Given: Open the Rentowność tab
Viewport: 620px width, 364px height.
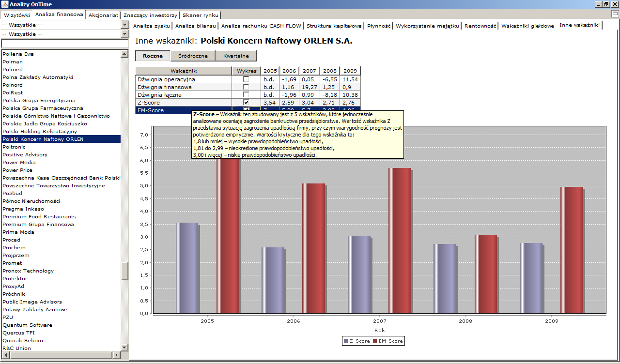Looking at the screenshot, I should (x=480, y=26).
